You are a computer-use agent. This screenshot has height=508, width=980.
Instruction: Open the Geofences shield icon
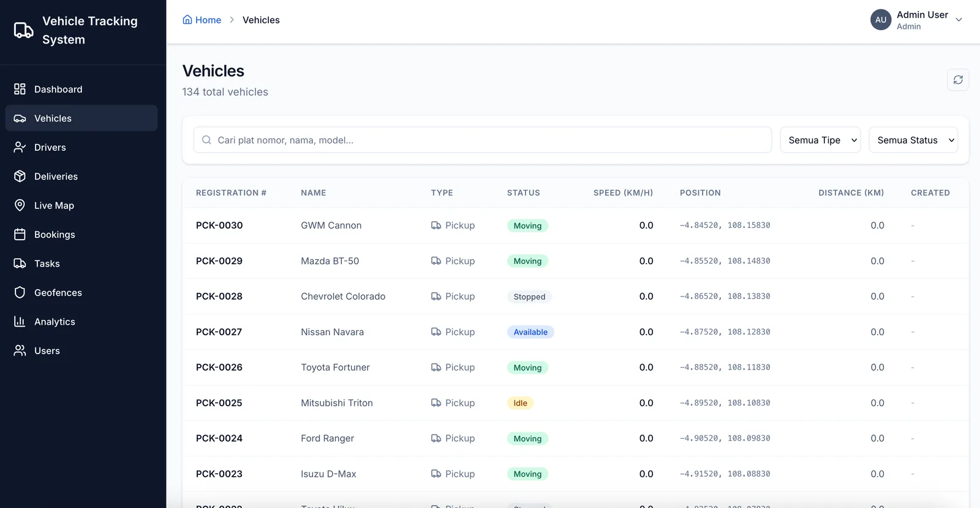tap(20, 292)
